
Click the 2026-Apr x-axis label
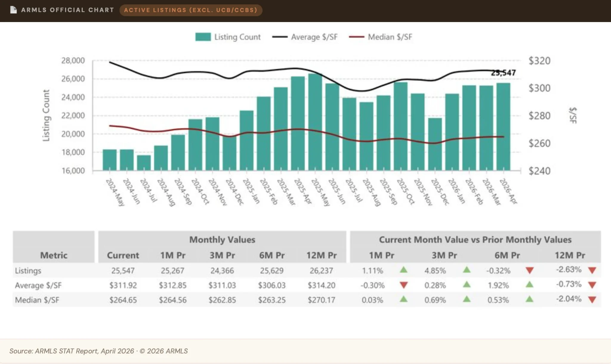click(508, 191)
